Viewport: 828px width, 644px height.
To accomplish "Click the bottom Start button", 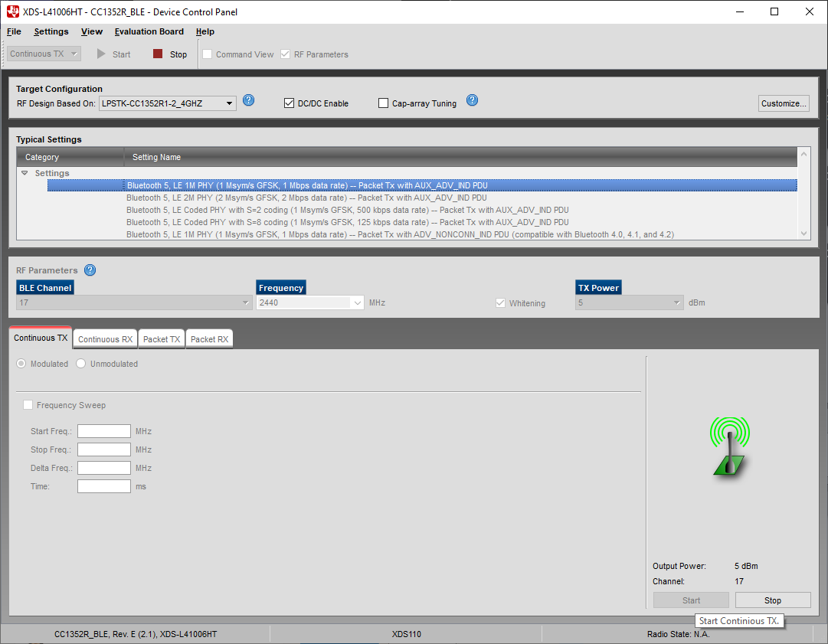I will [691, 600].
